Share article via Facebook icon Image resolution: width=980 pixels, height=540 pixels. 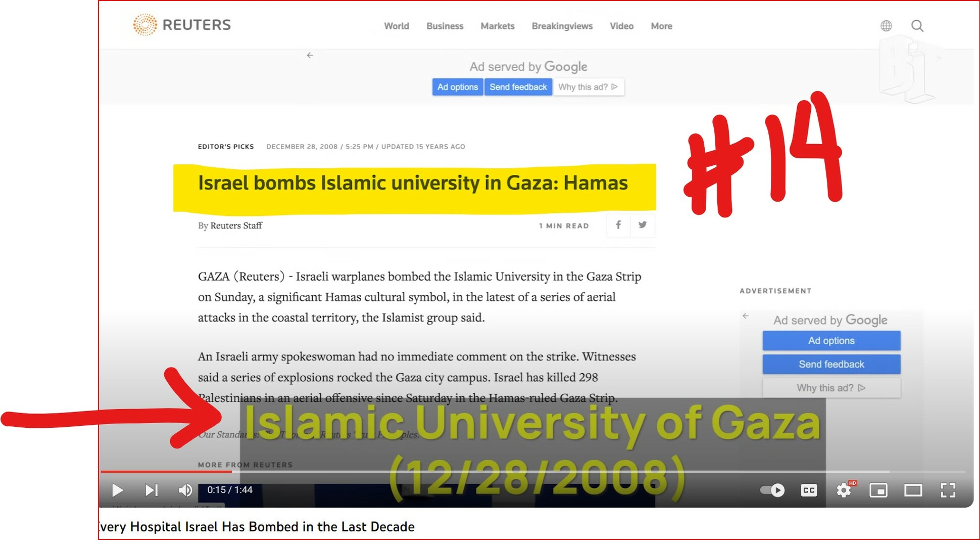[618, 225]
